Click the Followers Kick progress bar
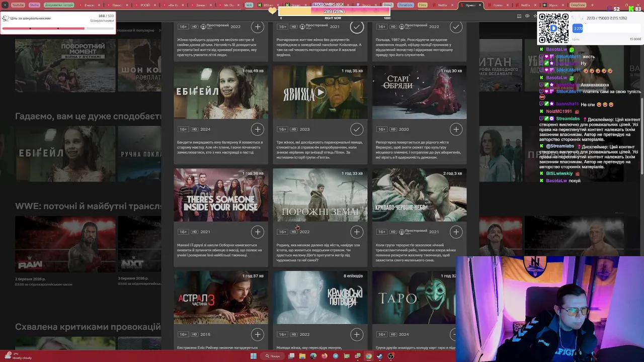644x362 pixels. coord(335,11)
